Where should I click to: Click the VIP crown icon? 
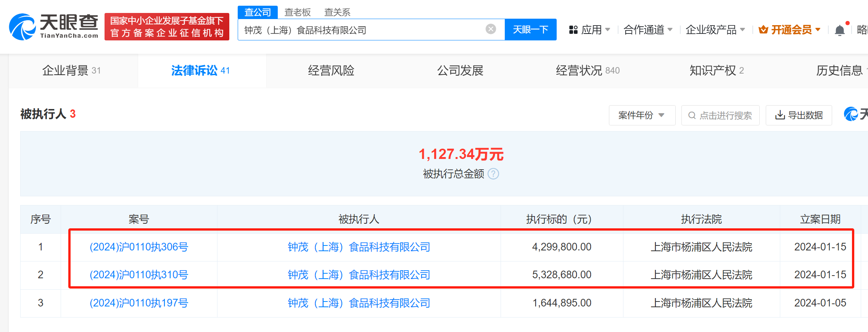[763, 29]
